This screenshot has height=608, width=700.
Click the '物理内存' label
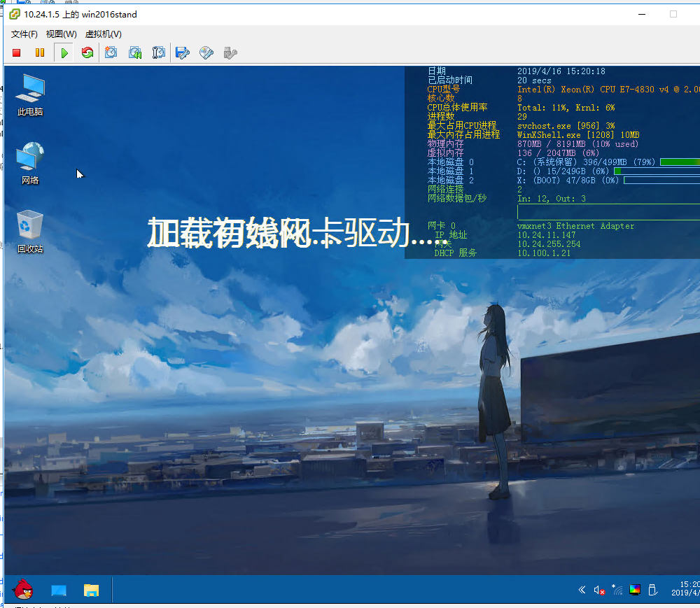pyautogui.click(x=445, y=143)
